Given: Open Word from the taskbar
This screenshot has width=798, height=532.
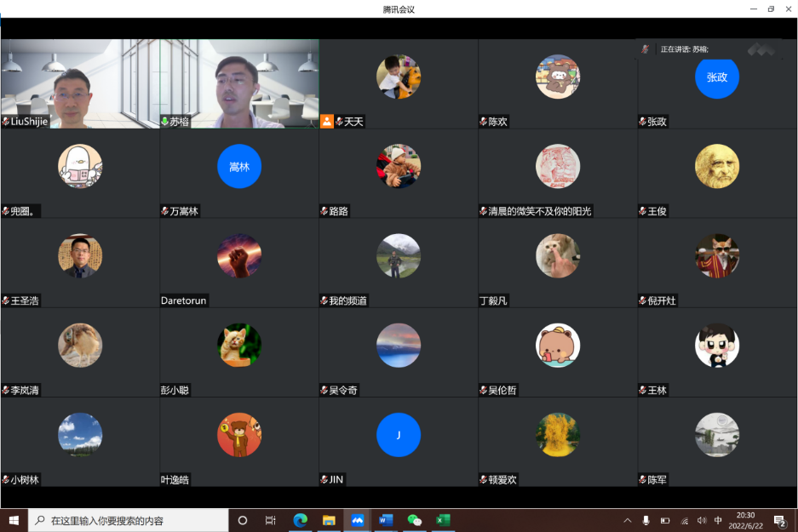Looking at the screenshot, I should 386,520.
